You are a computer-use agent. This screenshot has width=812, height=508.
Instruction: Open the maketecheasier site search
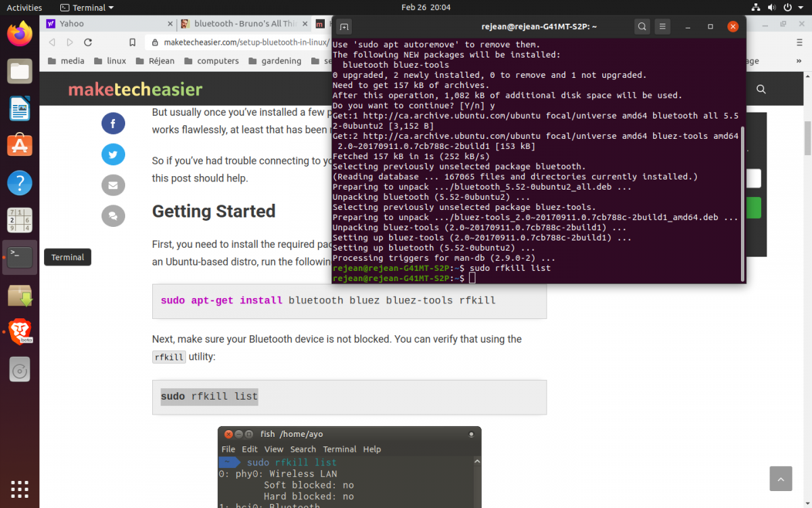pos(761,89)
